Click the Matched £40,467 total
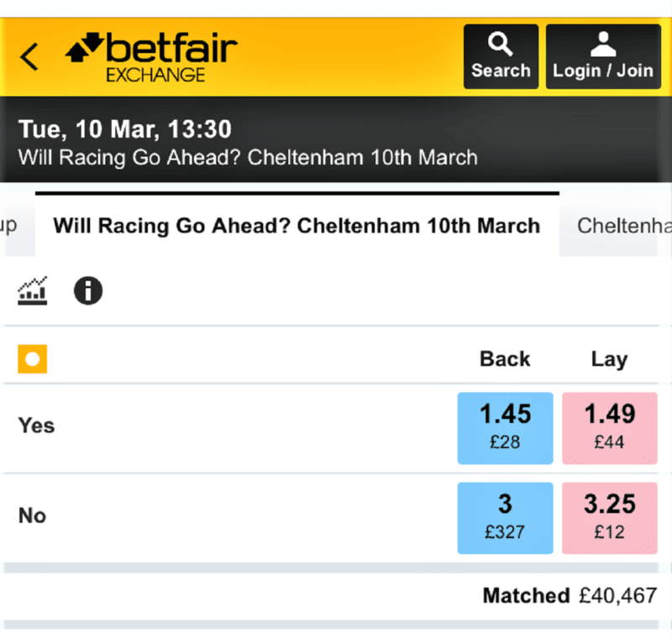 pos(569,596)
